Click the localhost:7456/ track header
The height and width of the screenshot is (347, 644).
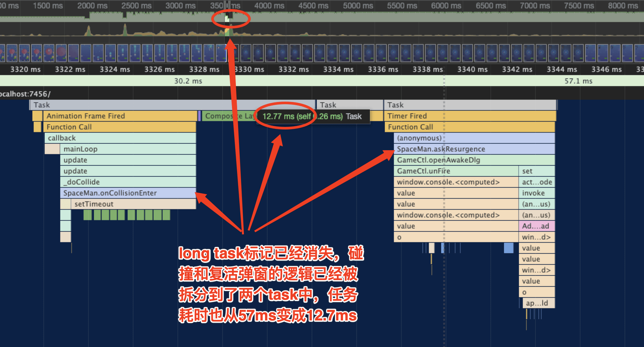[x=25, y=94]
